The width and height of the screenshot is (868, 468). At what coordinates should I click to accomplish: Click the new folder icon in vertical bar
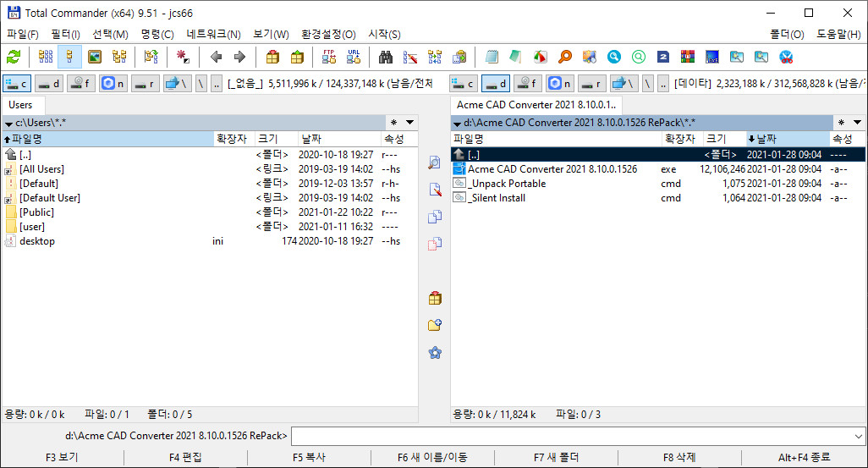tap(435, 325)
